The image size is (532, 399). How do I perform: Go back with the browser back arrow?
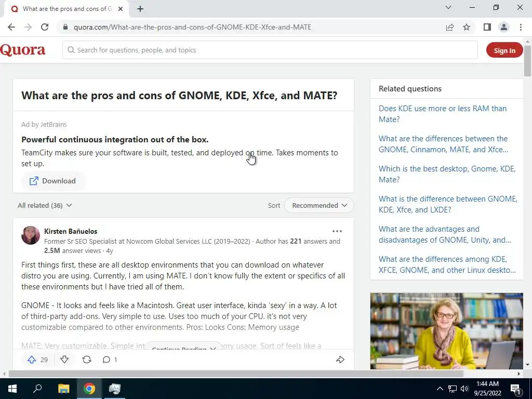11,27
